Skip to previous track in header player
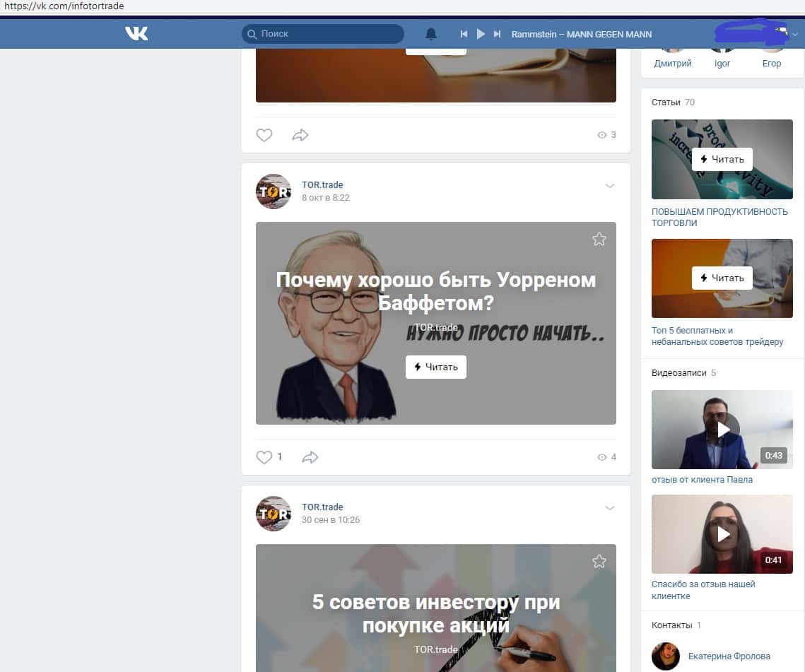The image size is (805, 672). [x=464, y=34]
